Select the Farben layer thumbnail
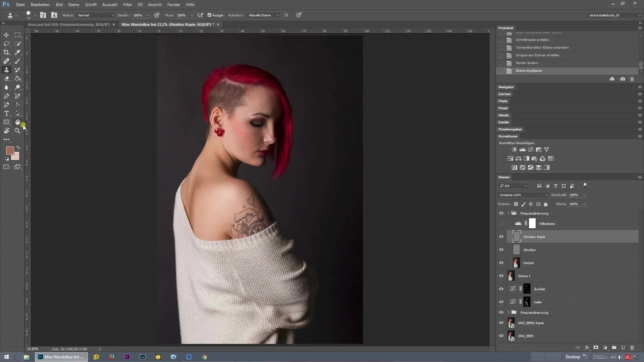Image resolution: width=644 pixels, height=362 pixels. (x=516, y=263)
